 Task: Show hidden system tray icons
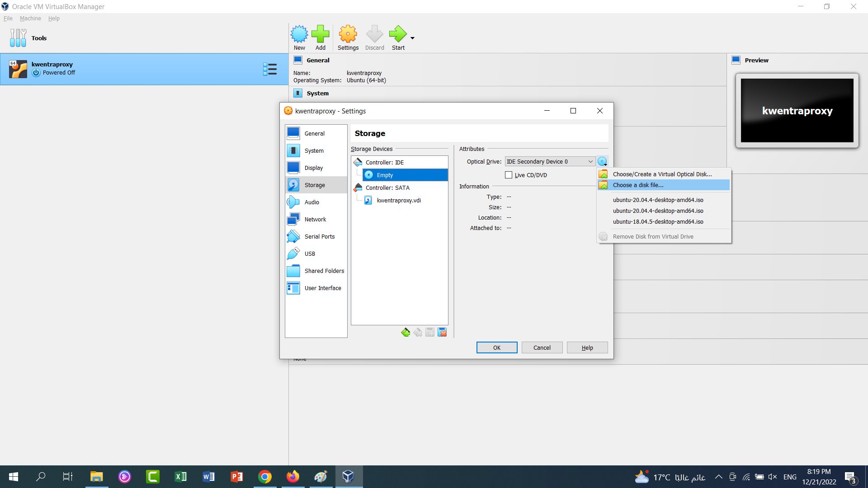click(718, 477)
